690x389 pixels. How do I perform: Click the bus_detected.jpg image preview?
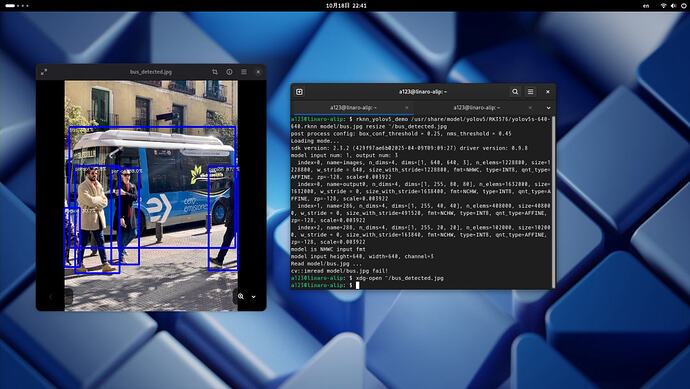151,195
